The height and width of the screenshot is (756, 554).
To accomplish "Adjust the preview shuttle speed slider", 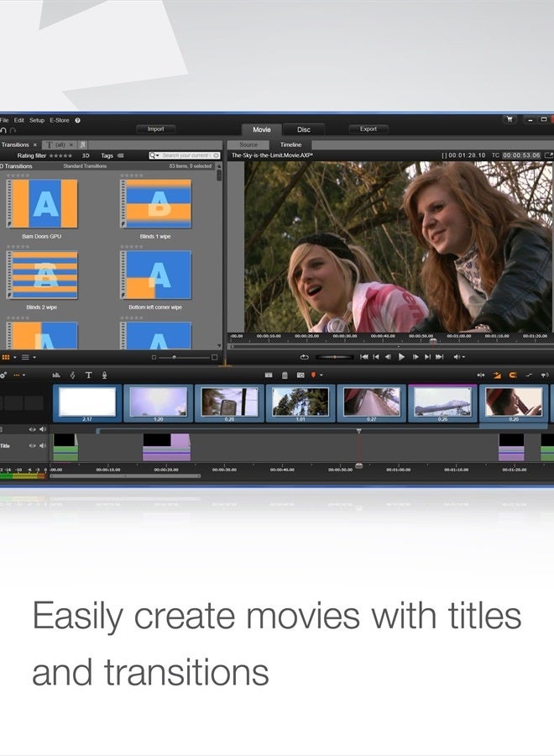I will point(334,357).
